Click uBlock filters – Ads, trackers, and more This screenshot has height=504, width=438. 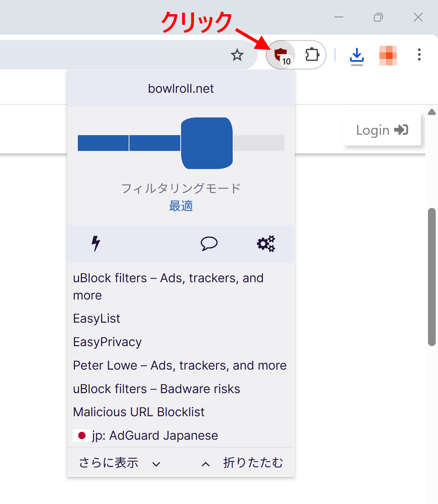168,286
